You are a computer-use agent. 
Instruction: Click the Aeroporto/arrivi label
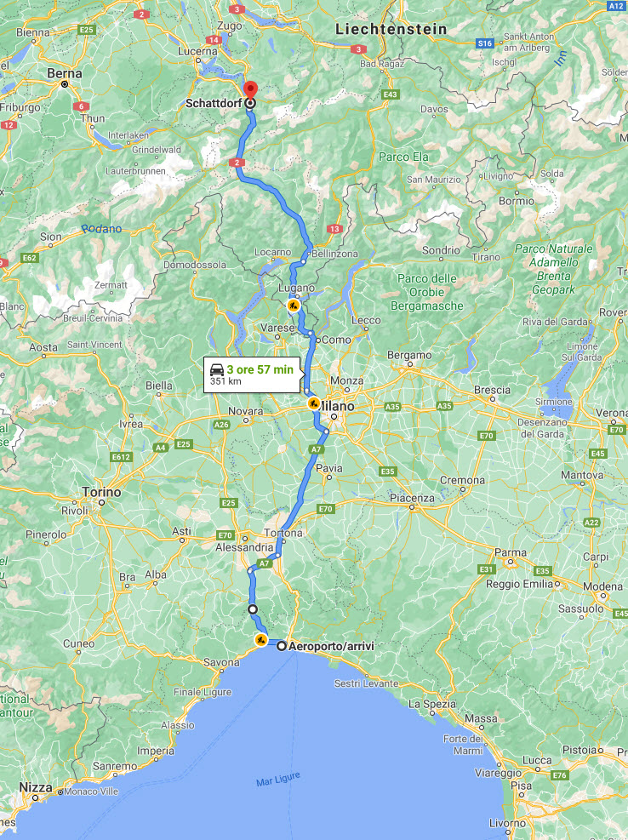[331, 646]
